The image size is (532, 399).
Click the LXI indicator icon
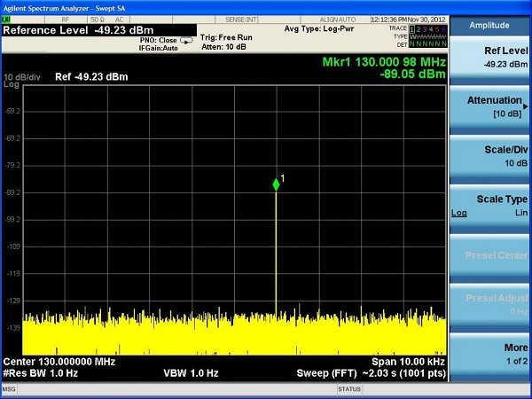click(x=6, y=20)
